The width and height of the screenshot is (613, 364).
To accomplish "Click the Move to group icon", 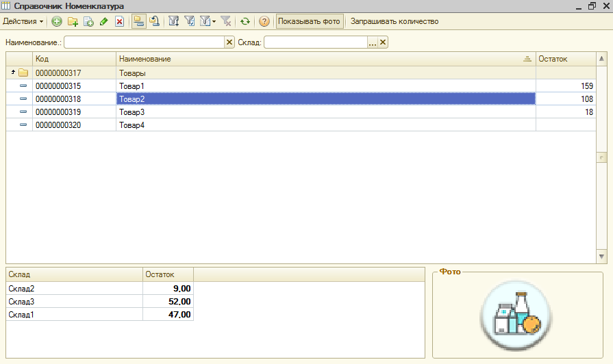I will pyautogui.click(x=155, y=21).
